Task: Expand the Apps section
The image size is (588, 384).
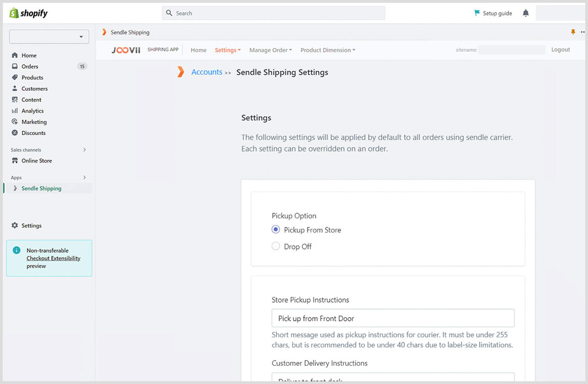Action: [x=85, y=178]
